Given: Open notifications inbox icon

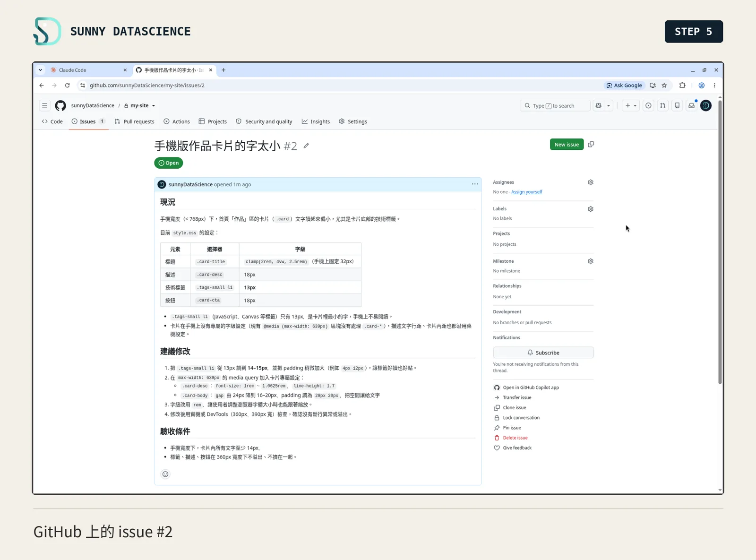Looking at the screenshot, I should pos(692,106).
